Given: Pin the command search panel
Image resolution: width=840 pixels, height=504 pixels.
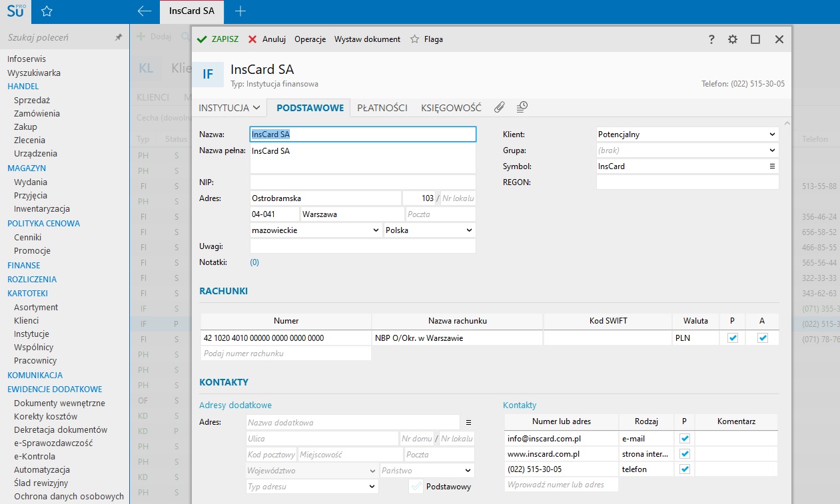Looking at the screenshot, I should [119, 38].
